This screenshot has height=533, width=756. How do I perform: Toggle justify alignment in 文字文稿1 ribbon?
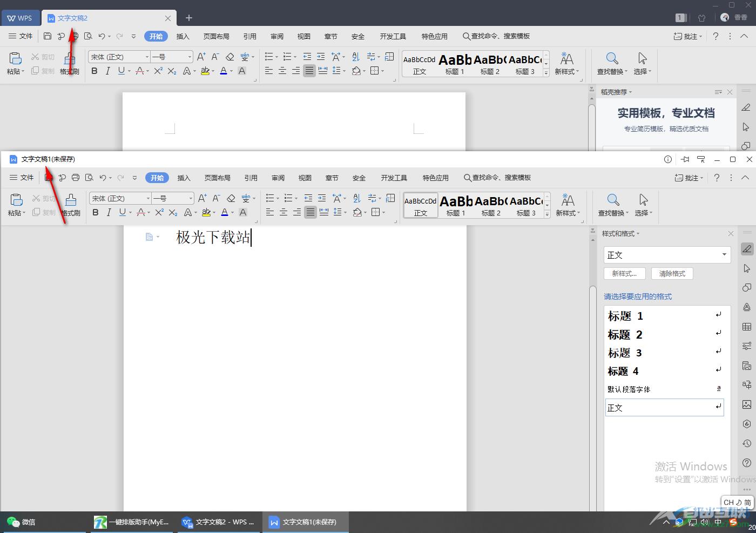310,212
